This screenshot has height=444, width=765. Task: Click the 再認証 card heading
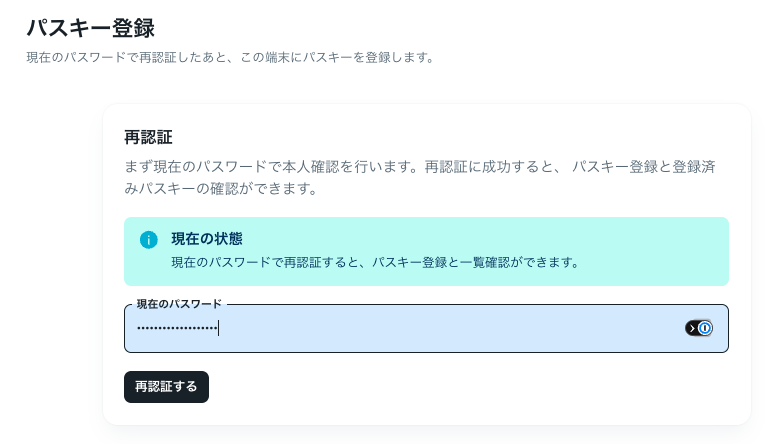click(x=148, y=137)
